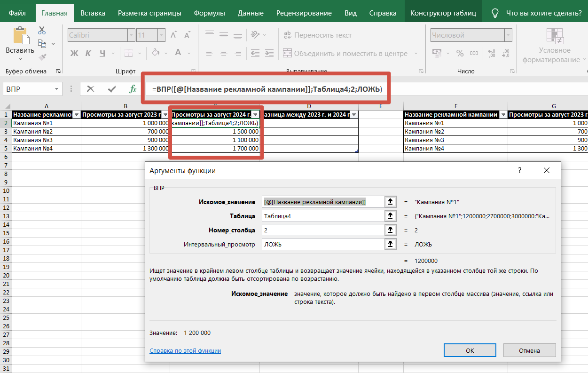The image size is (588, 373).
Task: Select the Format Painter brush icon
Action: (x=42, y=57)
